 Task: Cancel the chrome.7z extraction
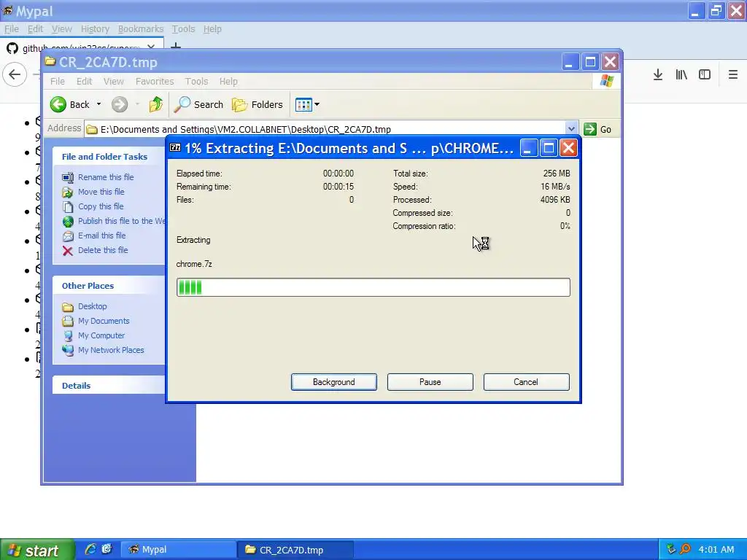[x=526, y=382]
